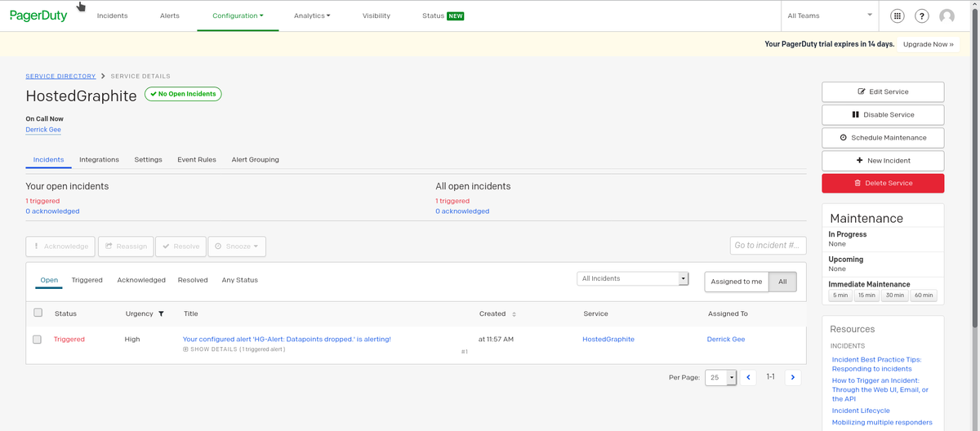Image resolution: width=980 pixels, height=431 pixels.
Task: Open the user avatar menu
Action: (947, 16)
